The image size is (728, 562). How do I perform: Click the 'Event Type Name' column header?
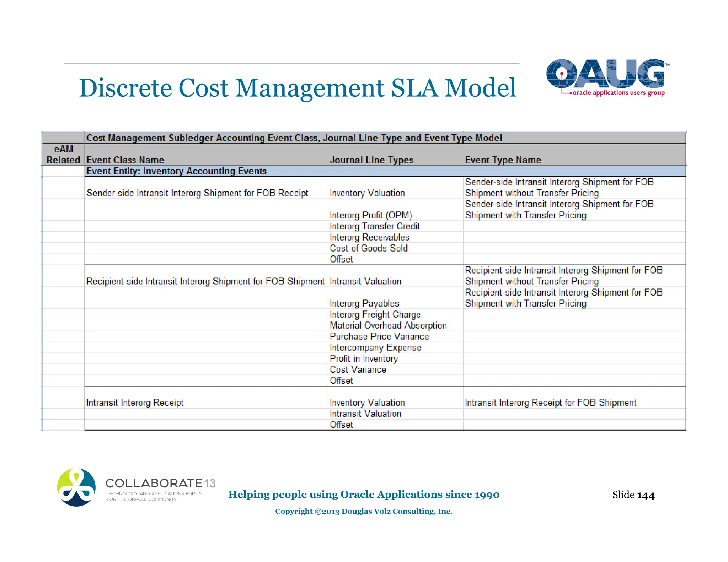(503, 160)
